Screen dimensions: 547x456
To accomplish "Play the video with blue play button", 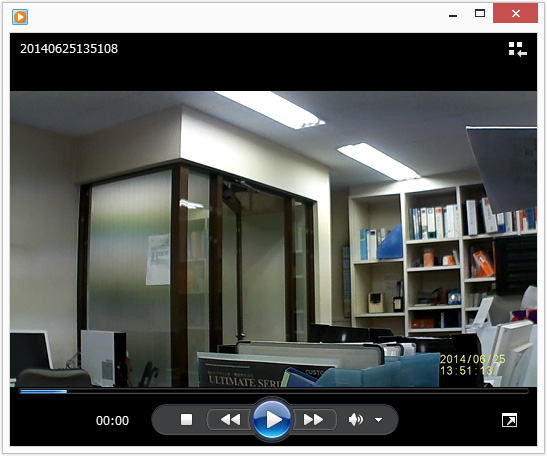I will pyautogui.click(x=272, y=419).
